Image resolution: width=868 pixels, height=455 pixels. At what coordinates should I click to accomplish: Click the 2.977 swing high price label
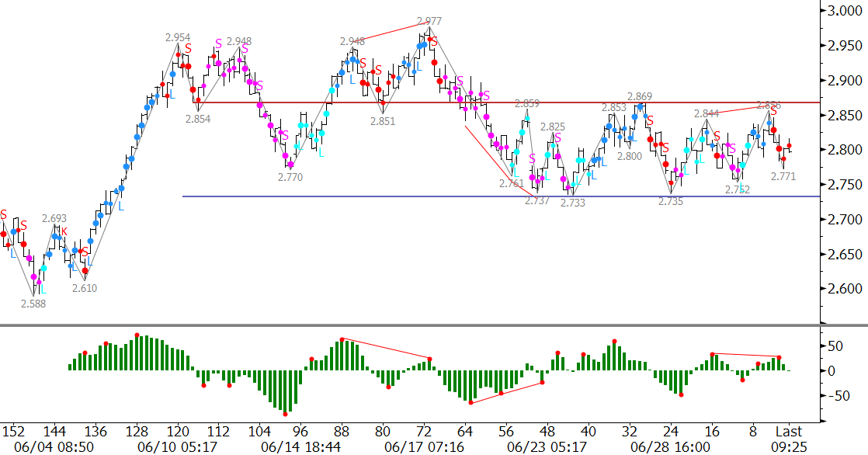429,22
